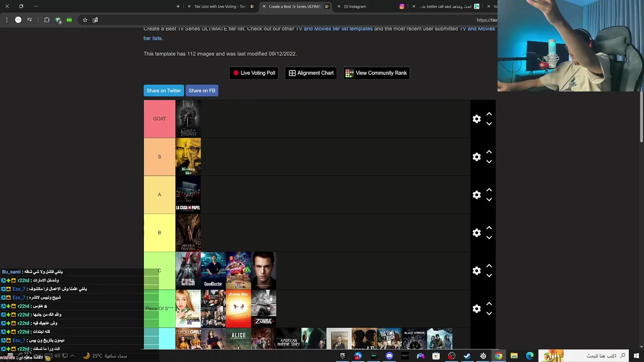This screenshot has height=362, width=644.
Task: Open settings gear for S tier row
Action: (x=476, y=157)
